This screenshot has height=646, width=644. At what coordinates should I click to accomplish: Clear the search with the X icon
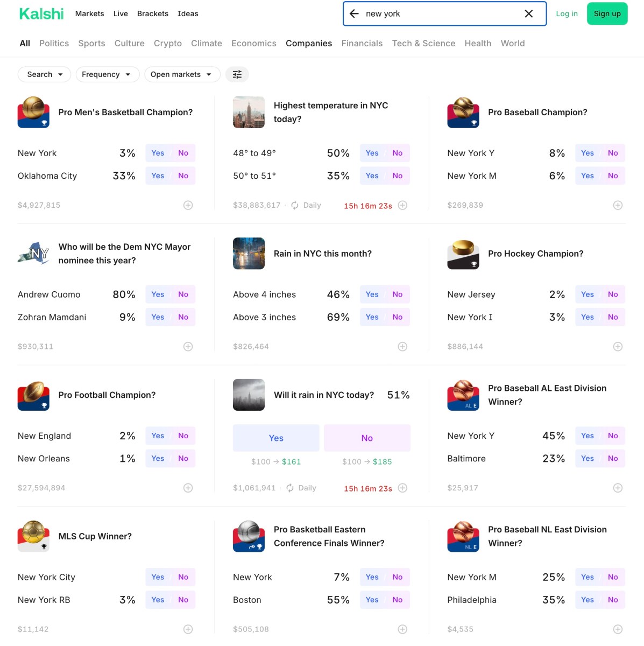[529, 13]
